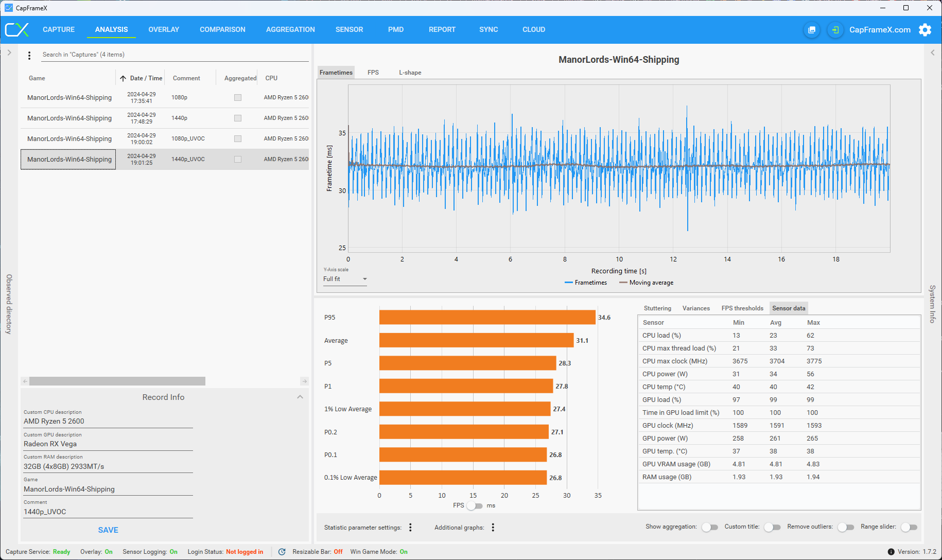942x560 pixels.
Task: Switch the FPS / ms toggle
Action: (x=475, y=505)
